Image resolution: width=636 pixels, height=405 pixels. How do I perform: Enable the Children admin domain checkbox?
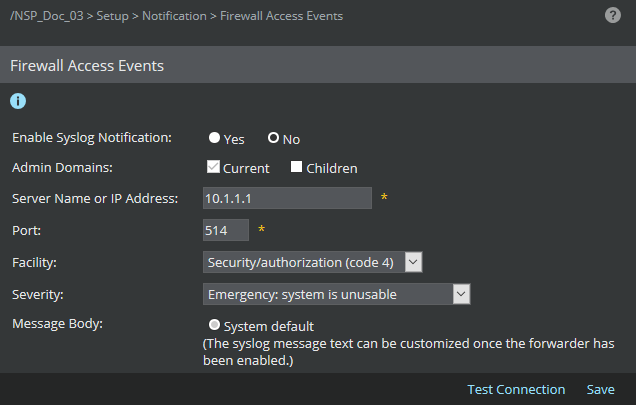(297, 167)
